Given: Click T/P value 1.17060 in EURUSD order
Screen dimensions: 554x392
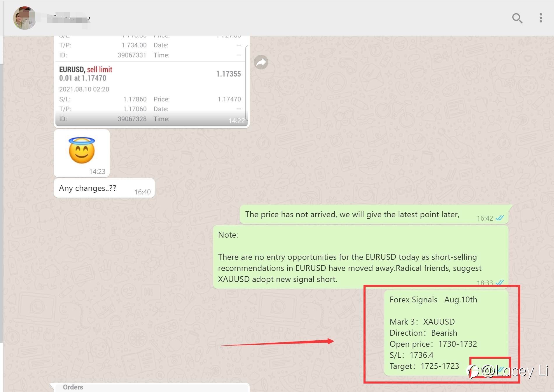Looking at the screenshot, I should tap(135, 109).
